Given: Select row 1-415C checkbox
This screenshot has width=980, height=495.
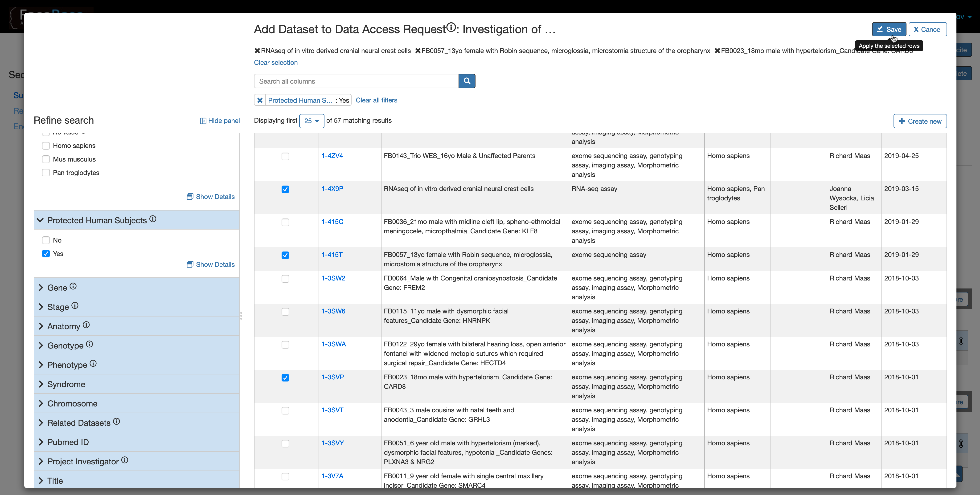Looking at the screenshot, I should pos(285,222).
